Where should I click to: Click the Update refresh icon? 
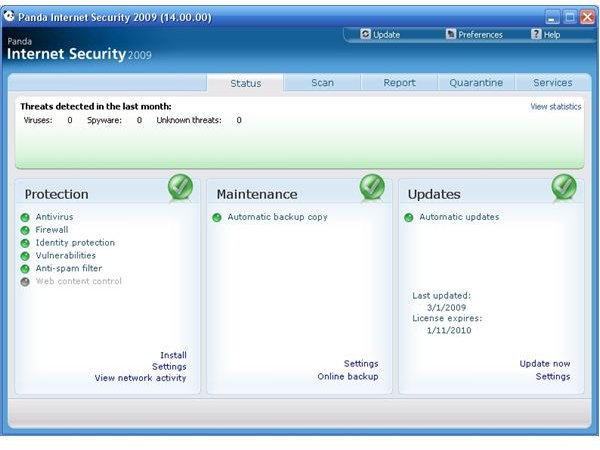[365, 34]
